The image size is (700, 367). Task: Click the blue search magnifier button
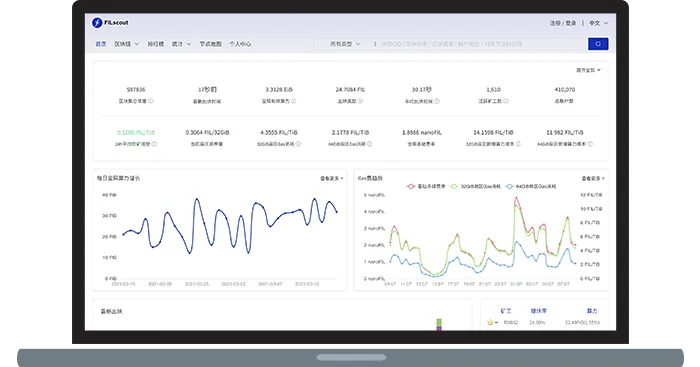(x=598, y=44)
